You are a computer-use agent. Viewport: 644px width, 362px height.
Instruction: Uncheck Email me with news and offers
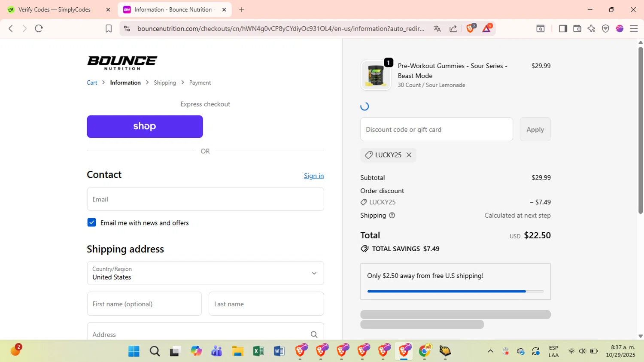tap(91, 222)
